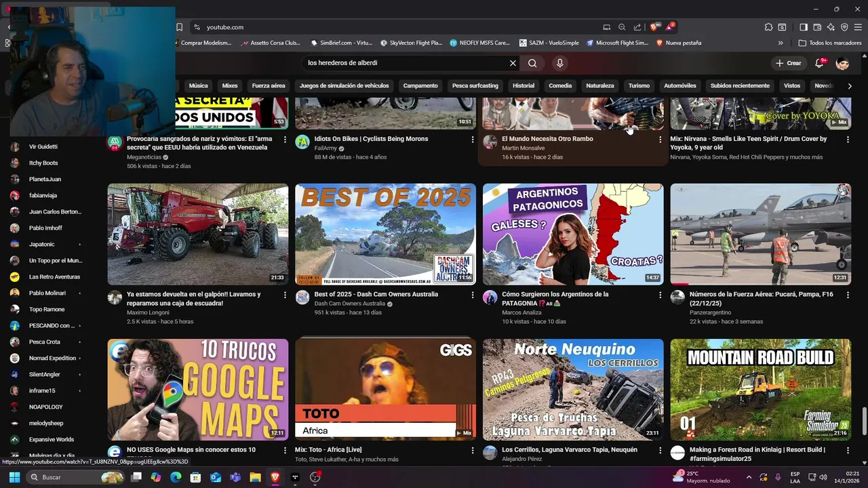Select the Música filter chip
This screenshot has width=868, height=488.
pyautogui.click(x=198, y=86)
